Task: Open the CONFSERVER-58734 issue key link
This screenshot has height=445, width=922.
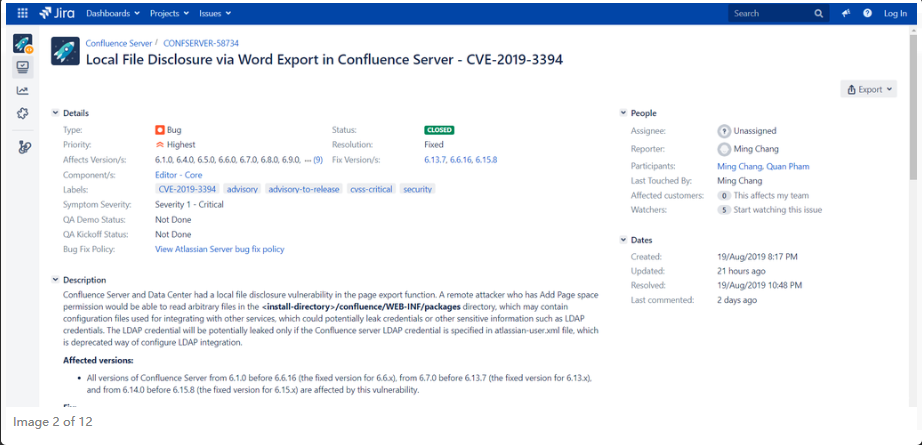Action: pyautogui.click(x=201, y=43)
